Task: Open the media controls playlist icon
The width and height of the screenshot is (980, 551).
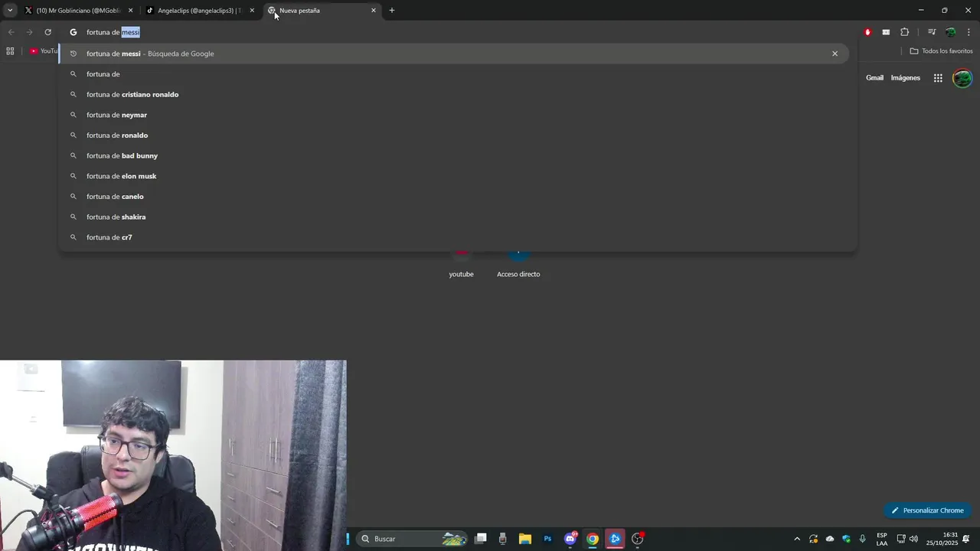Action: click(x=932, y=32)
